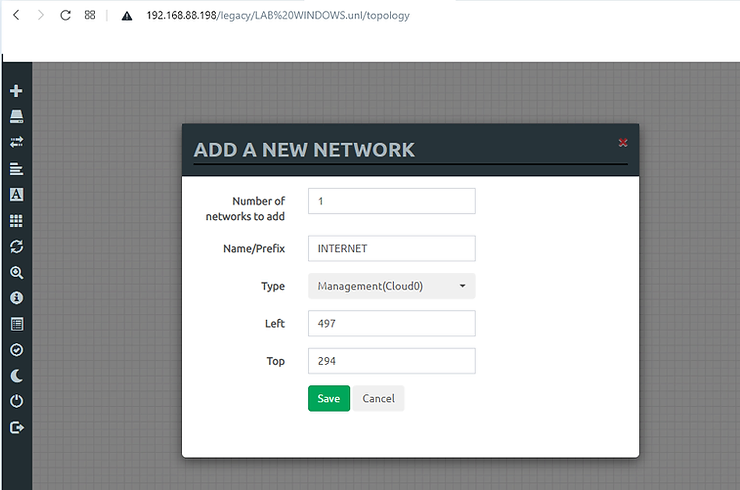Screen dimensions: 740x490
Task: Reload the page with browser refresh icon
Action: (x=65, y=15)
